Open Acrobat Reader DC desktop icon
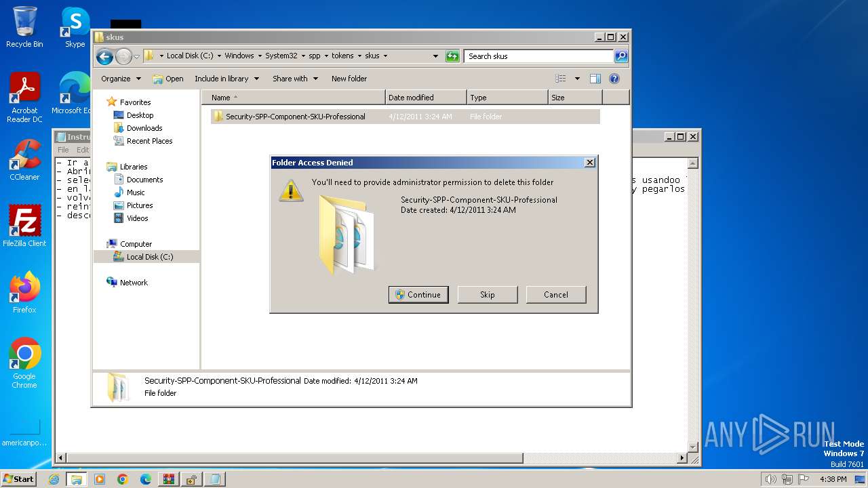Viewport: 868px width, 488px height. (24, 98)
